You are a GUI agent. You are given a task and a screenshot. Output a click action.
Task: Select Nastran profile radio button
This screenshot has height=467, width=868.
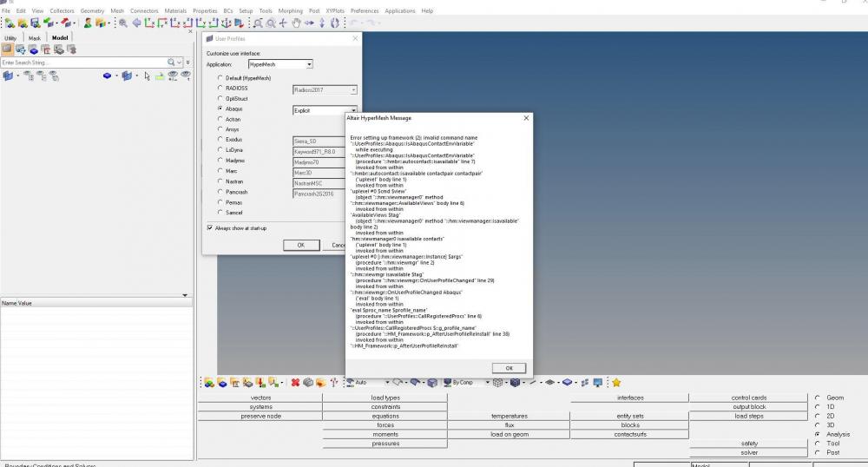tap(220, 181)
